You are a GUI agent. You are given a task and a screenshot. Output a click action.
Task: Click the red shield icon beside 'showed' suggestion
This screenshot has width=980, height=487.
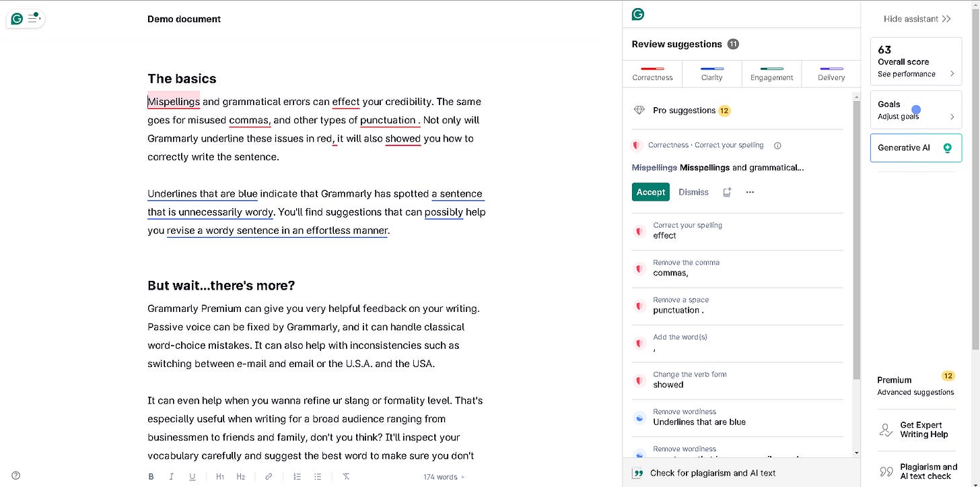(639, 380)
